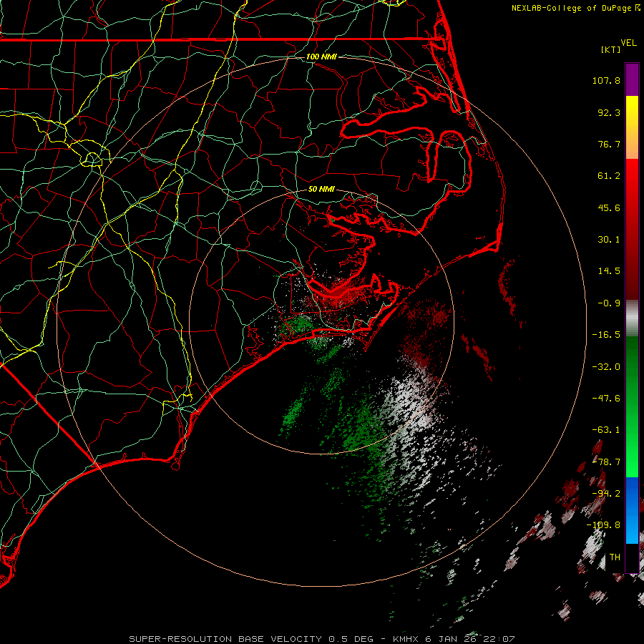Click the 76.7 value on velocity scale
This screenshot has width=644, height=644.
(609, 144)
